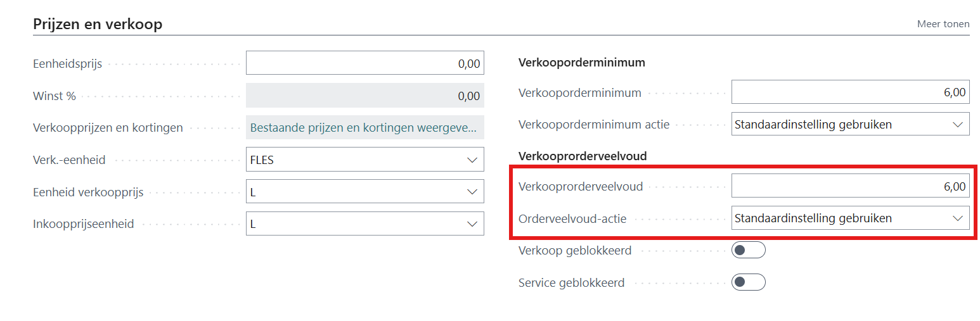The height and width of the screenshot is (321, 980).
Task: Collapse the Prijzen en verkoop section header
Action: (98, 24)
